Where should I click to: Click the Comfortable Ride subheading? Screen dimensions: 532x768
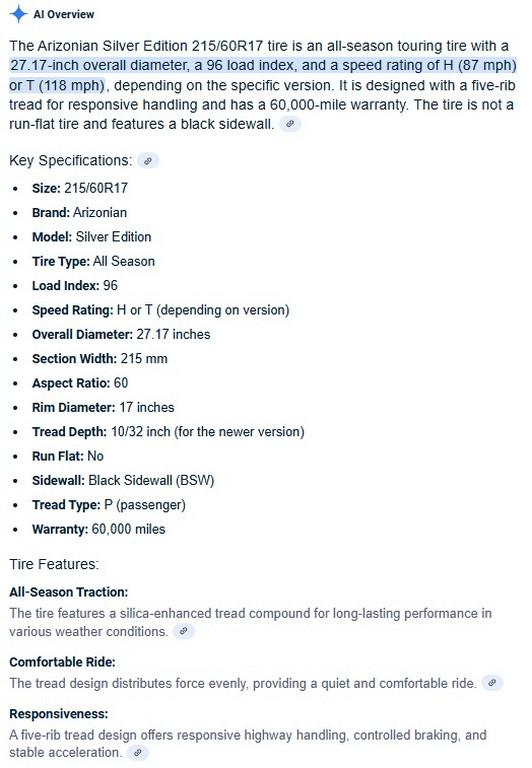[62, 662]
